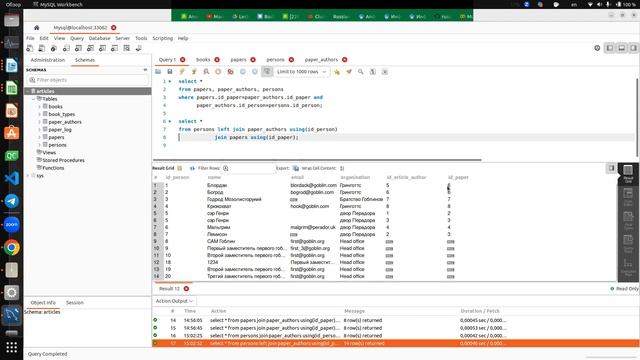Create a new stored procedure icon
Viewport: 640px width, 360px height.
click(x=102, y=48)
